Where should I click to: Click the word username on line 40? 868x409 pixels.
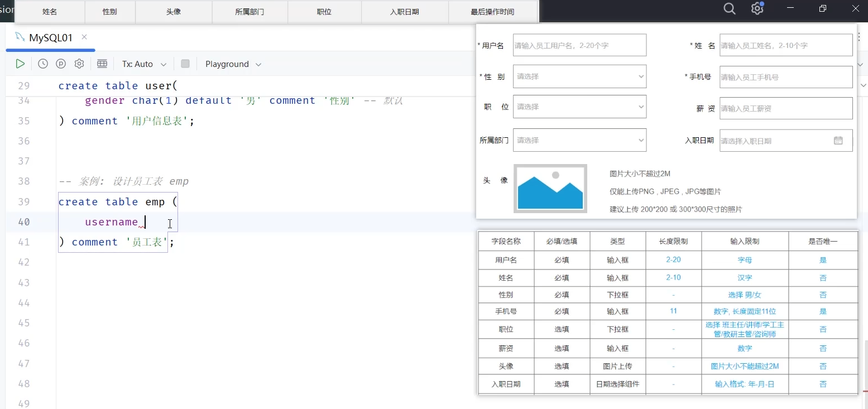112,222
